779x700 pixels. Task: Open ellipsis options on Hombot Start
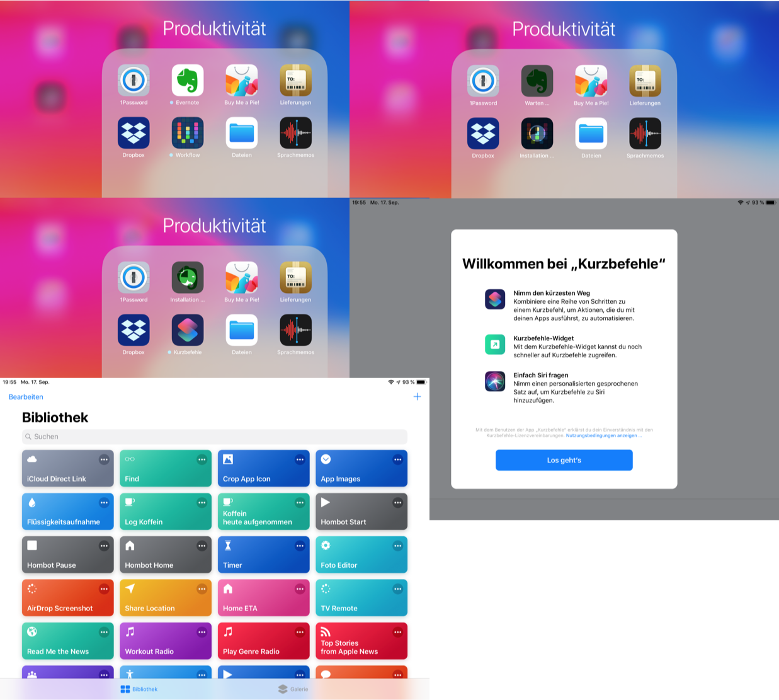pyautogui.click(x=397, y=503)
